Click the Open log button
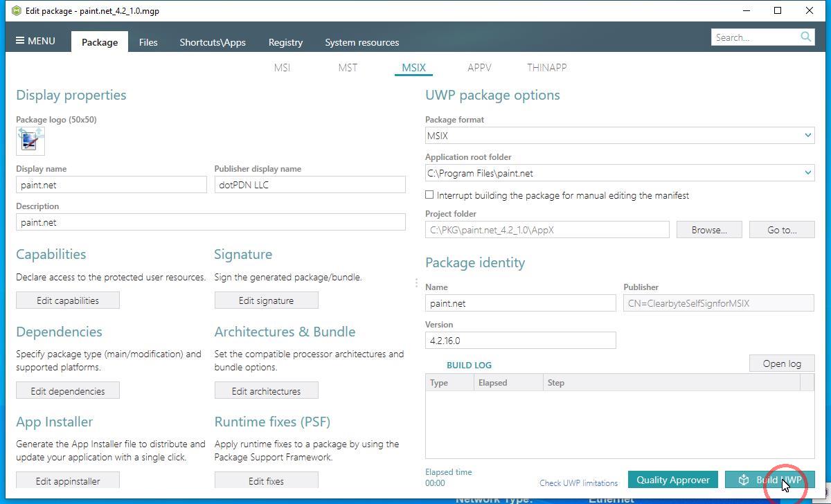 pos(782,363)
